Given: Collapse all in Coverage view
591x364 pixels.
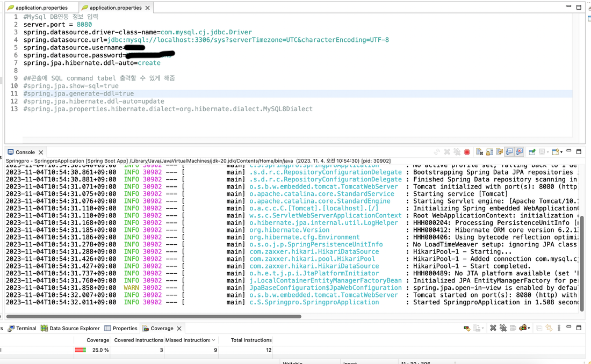Looking at the screenshot, I should click(x=539, y=328).
